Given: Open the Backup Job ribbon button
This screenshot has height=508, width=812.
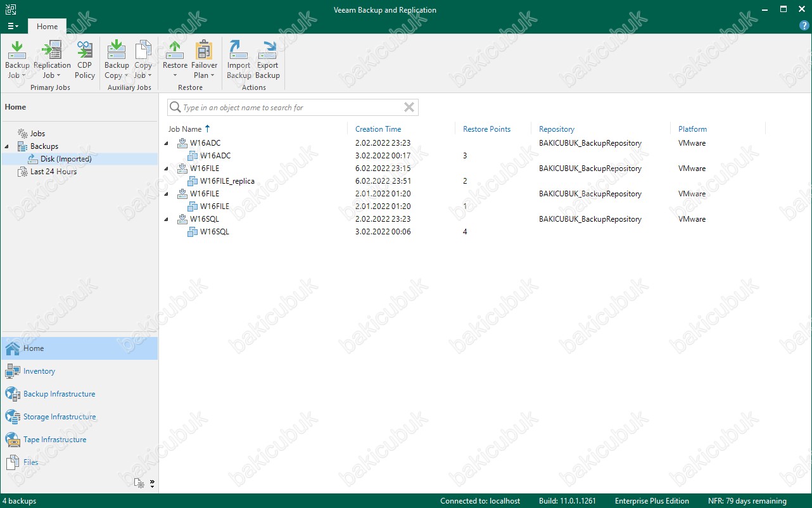Looking at the screenshot, I should pos(17,60).
